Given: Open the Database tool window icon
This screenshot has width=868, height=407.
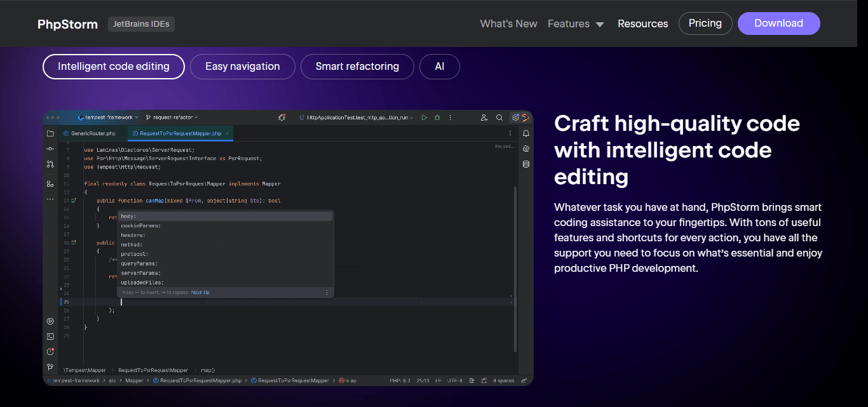Looking at the screenshot, I should [x=526, y=164].
